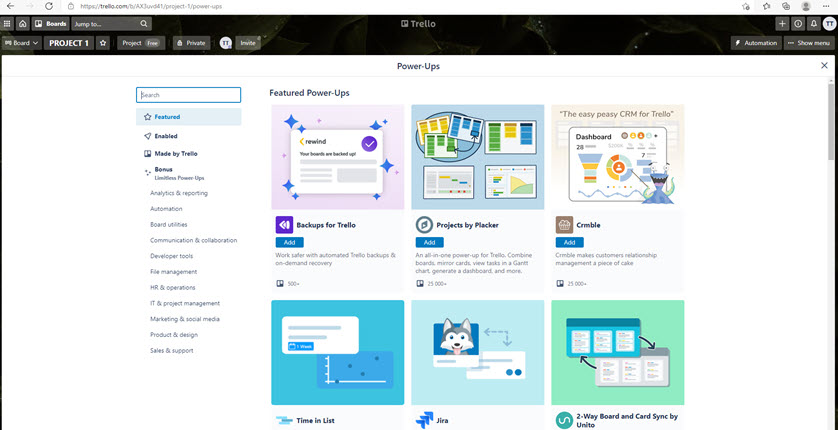Add the Backups for Trello power-up
The width and height of the screenshot is (838, 430).
point(290,243)
